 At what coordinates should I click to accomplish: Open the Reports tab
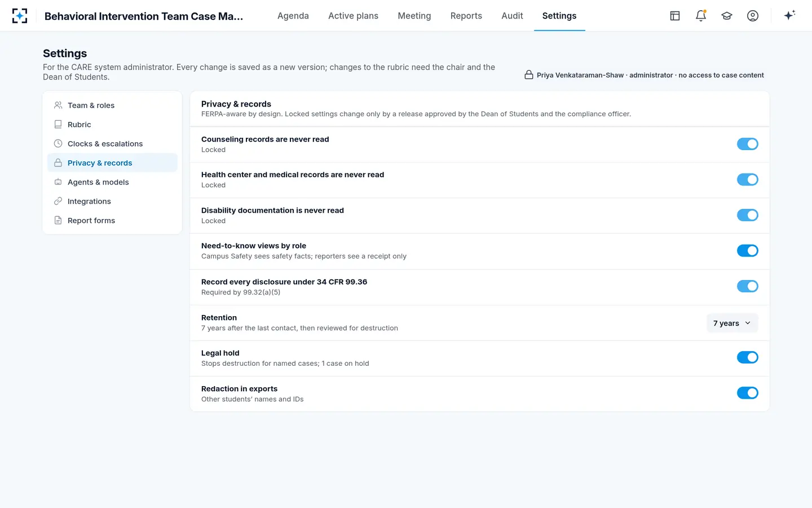466,16
